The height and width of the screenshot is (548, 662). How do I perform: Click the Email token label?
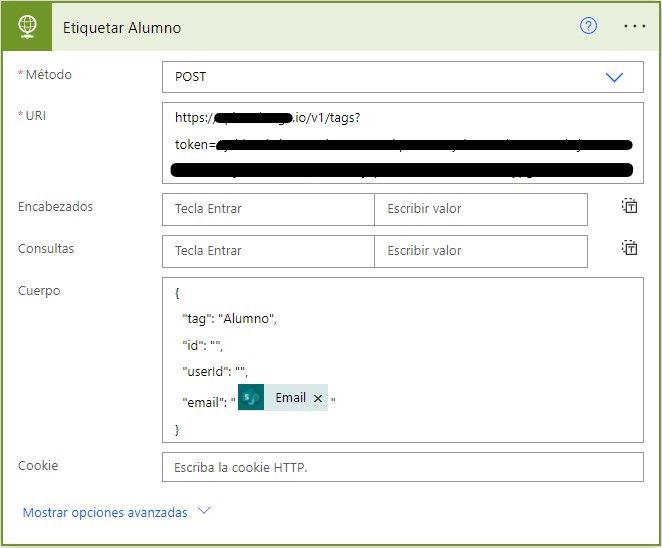coord(290,397)
